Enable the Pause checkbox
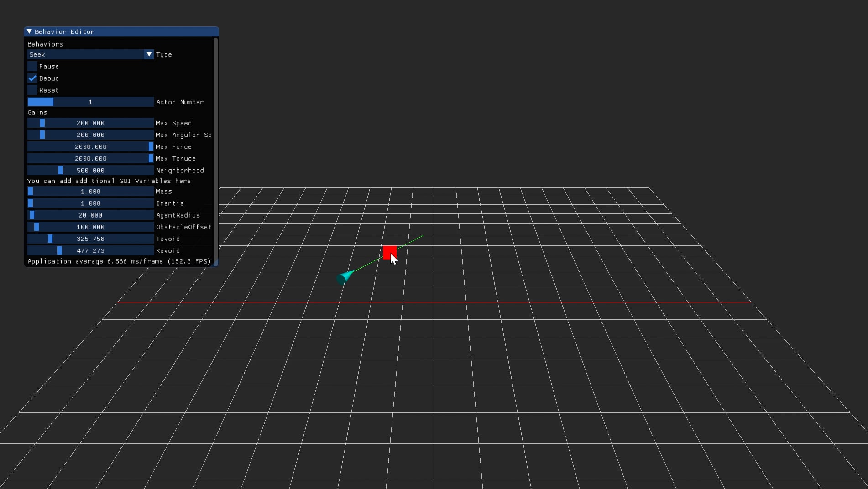 32,67
